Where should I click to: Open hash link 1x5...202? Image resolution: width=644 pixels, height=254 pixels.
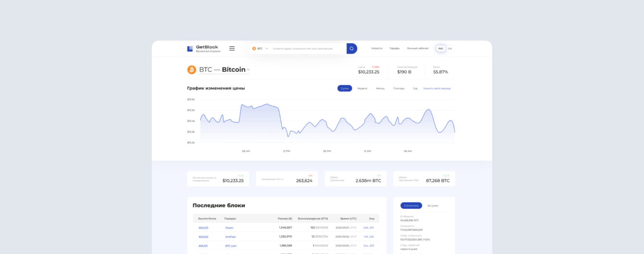pos(369,237)
